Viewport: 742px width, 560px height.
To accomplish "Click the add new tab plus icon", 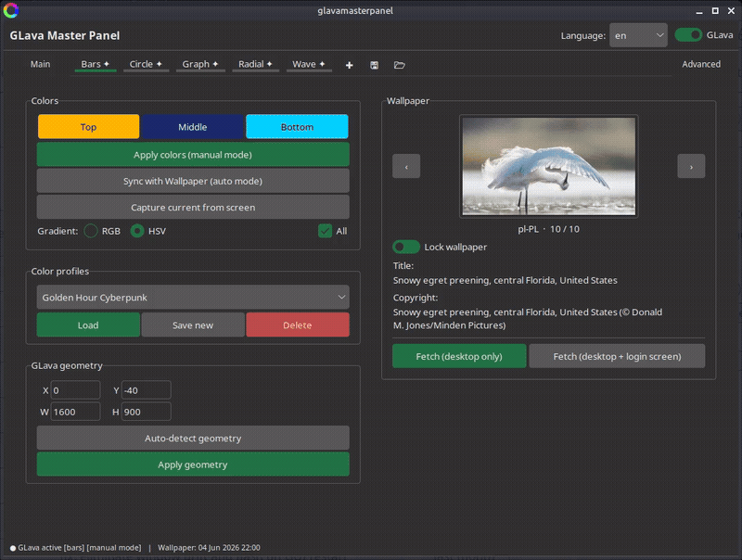I will click(350, 65).
